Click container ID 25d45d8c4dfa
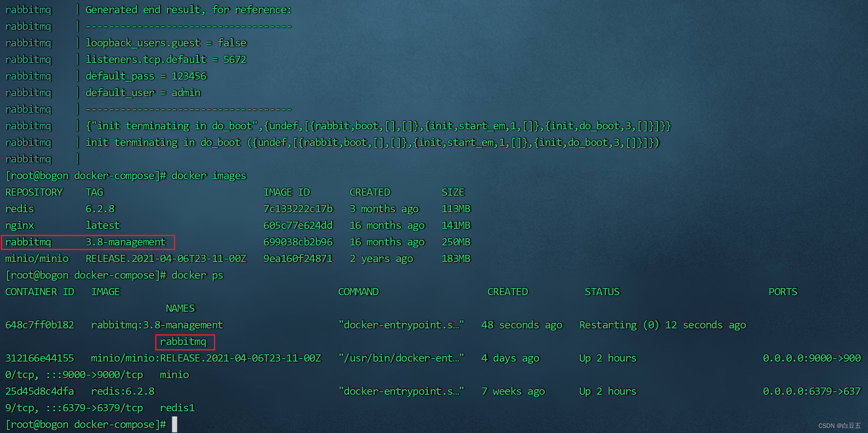Screen dimensions: 868x433 pyautogui.click(x=40, y=391)
